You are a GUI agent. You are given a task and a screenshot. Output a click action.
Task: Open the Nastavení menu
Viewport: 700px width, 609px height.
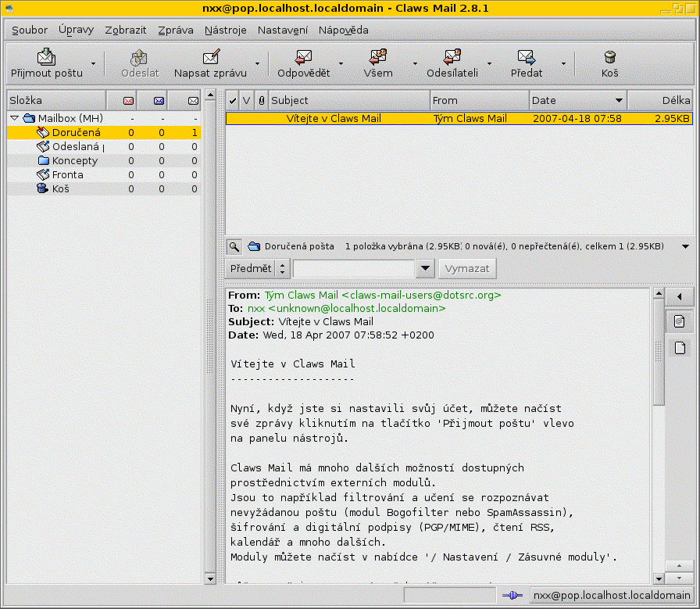tap(283, 30)
